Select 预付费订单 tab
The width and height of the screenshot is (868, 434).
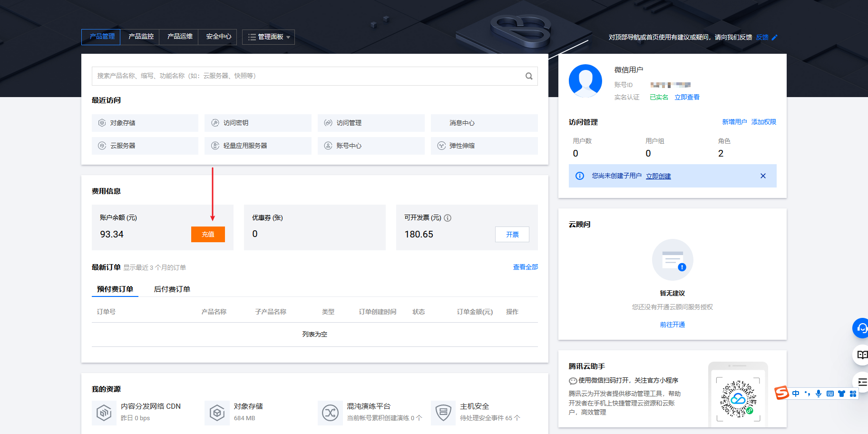(115, 289)
